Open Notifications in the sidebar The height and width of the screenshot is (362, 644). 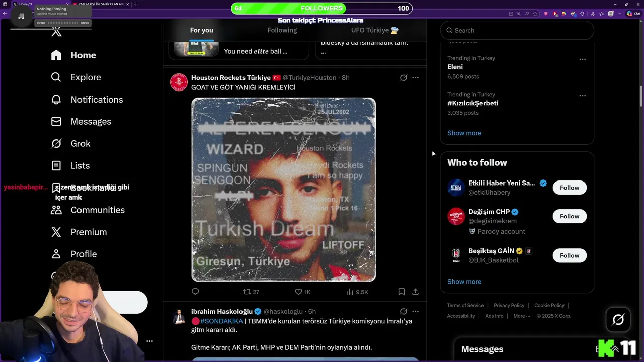click(x=87, y=100)
